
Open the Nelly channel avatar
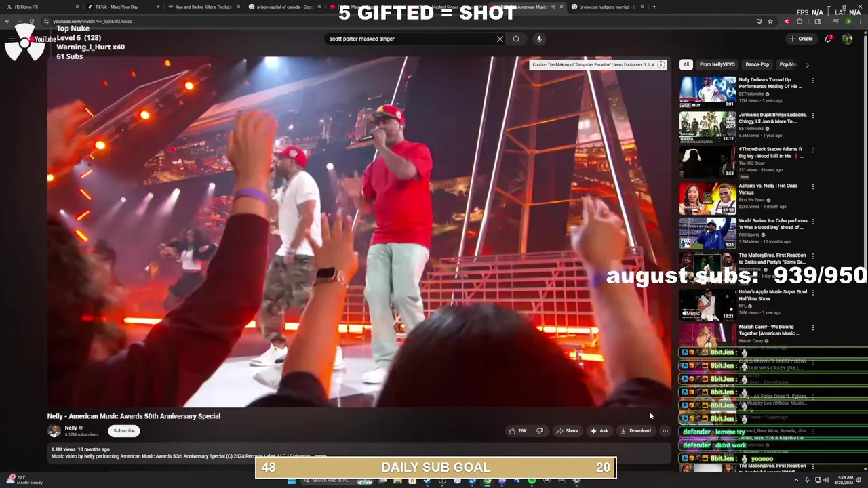point(54,430)
